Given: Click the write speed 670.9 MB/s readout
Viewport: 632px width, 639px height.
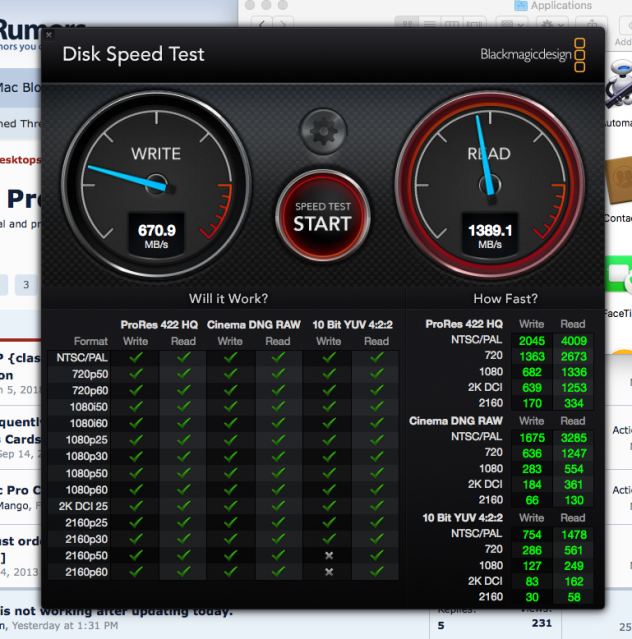Looking at the screenshot, I should click(x=156, y=236).
